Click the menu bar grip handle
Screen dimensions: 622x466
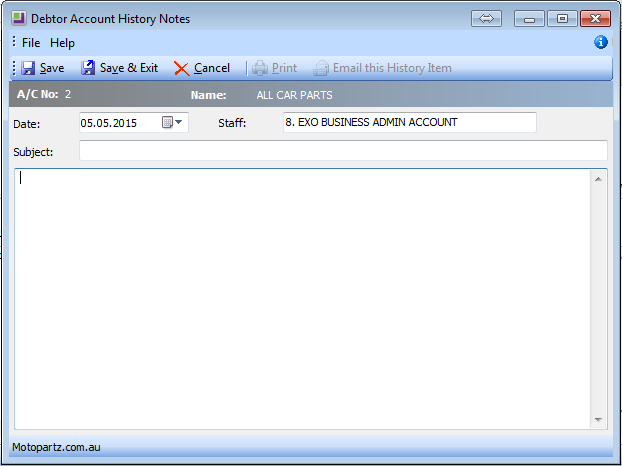click(x=14, y=42)
